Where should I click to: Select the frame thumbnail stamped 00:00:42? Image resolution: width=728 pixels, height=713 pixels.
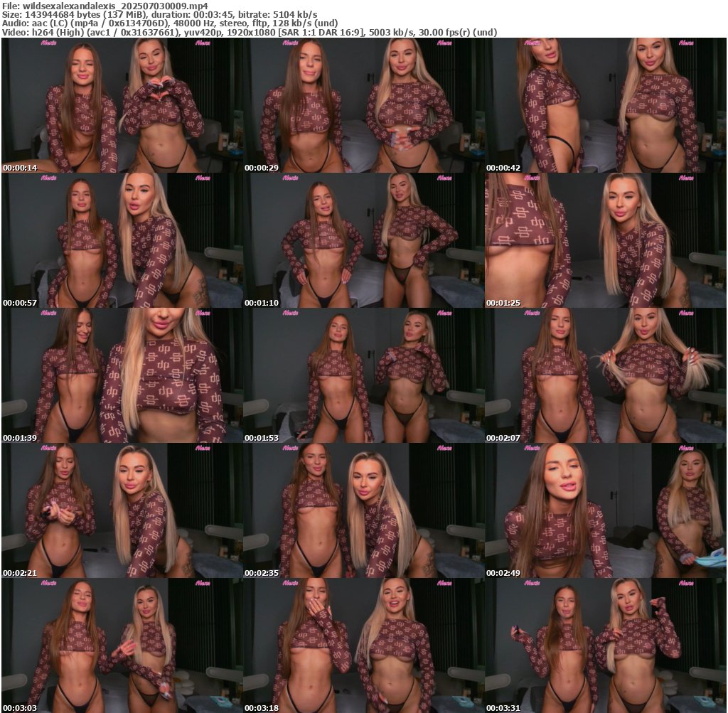pyautogui.click(x=606, y=105)
